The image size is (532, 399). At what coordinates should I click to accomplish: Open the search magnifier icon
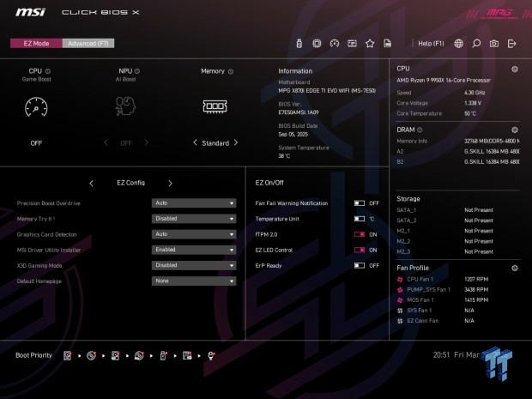tap(476, 44)
